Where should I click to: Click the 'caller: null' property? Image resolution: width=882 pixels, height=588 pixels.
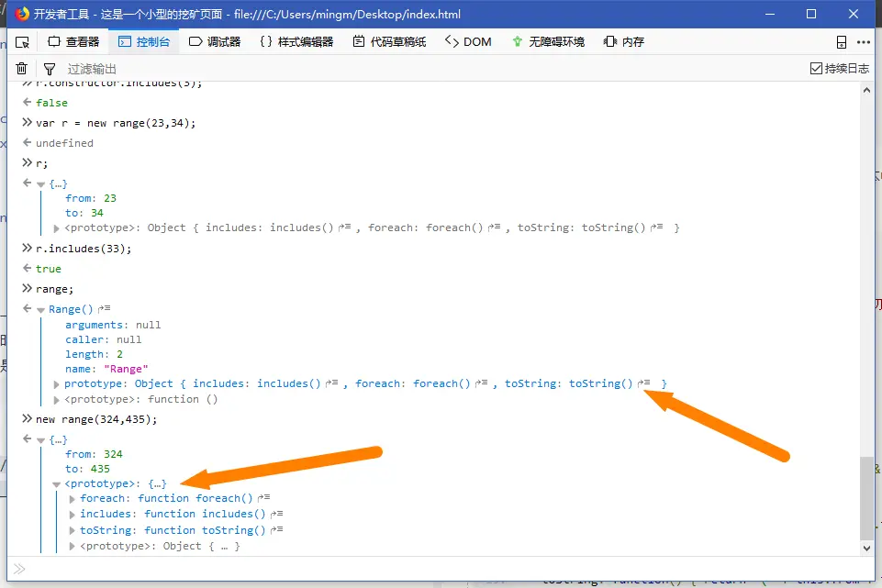click(104, 339)
